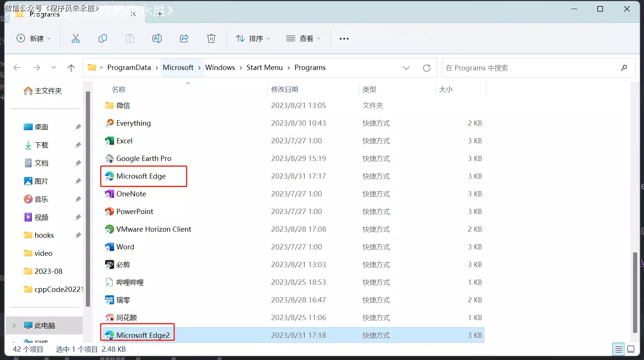
Task: Click the Rename icon in toolbar
Action: 157,38
